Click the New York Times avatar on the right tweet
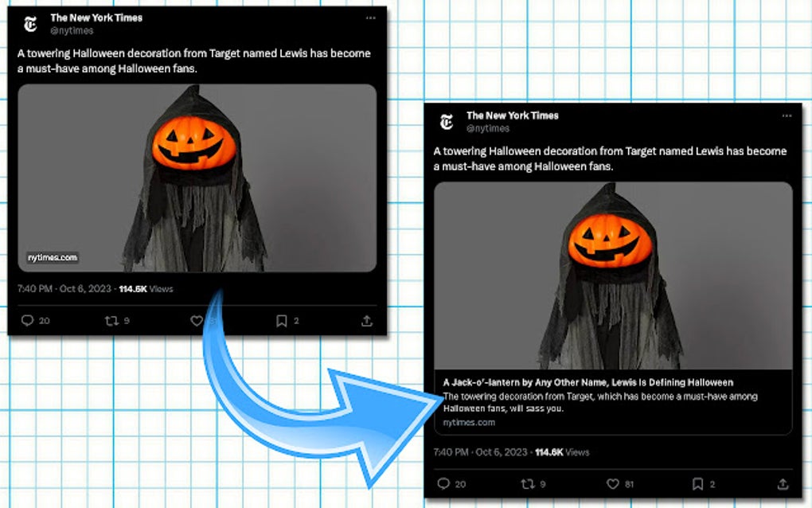812x508 pixels. 447,119
